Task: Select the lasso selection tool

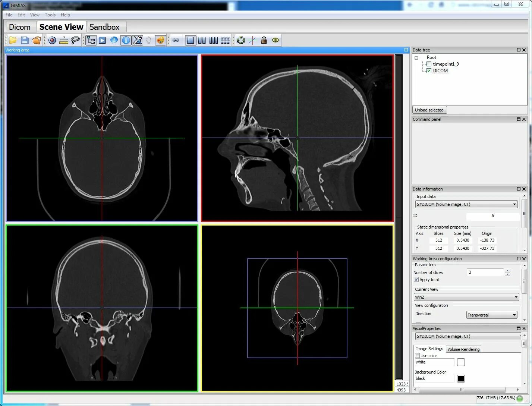Action: click(75, 40)
